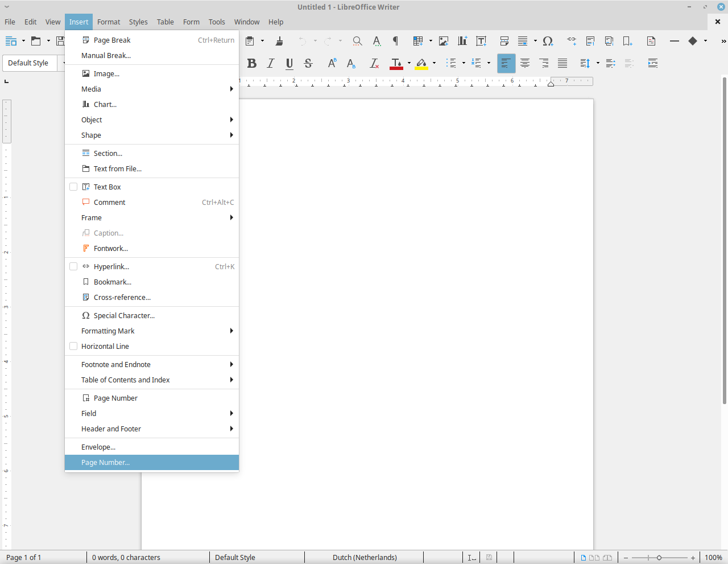Viewport: 728px width, 564px height.
Task: Toggle the Horizontal Line checkbox
Action: click(73, 346)
